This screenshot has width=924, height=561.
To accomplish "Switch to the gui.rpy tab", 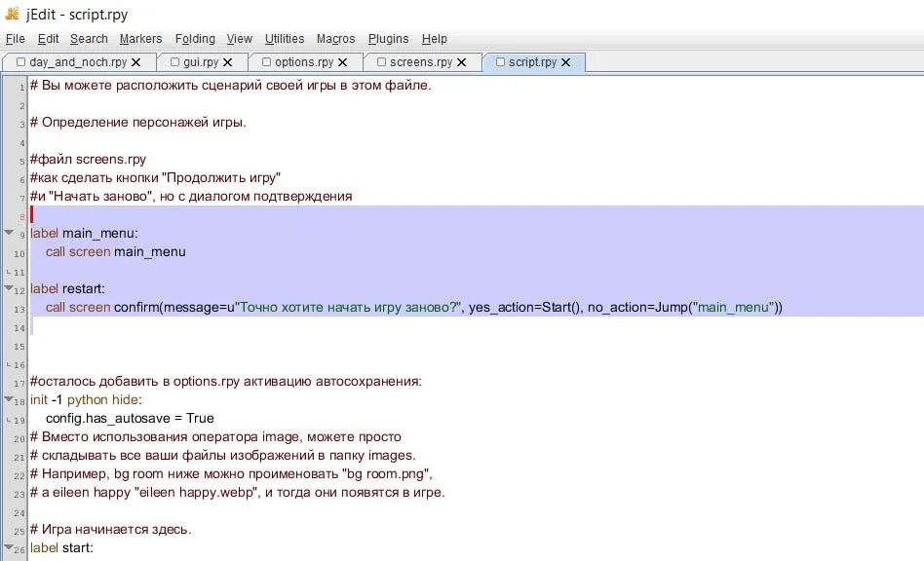I will pos(201,61).
